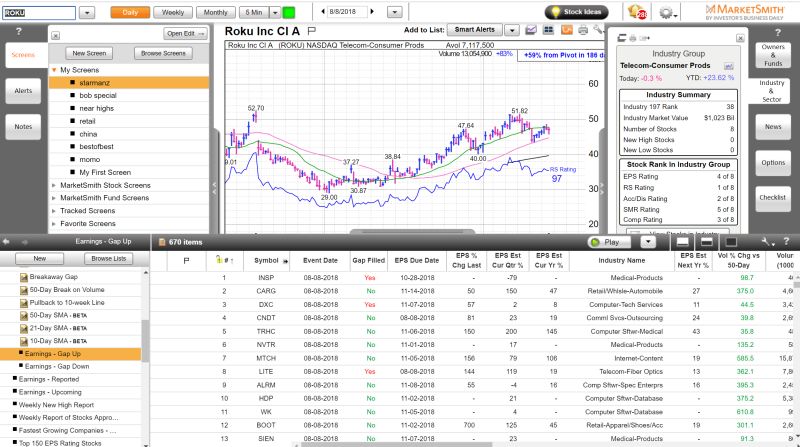The height and width of the screenshot is (447, 800).
Task: Select the full dark layout view icon
Action: [731, 242]
